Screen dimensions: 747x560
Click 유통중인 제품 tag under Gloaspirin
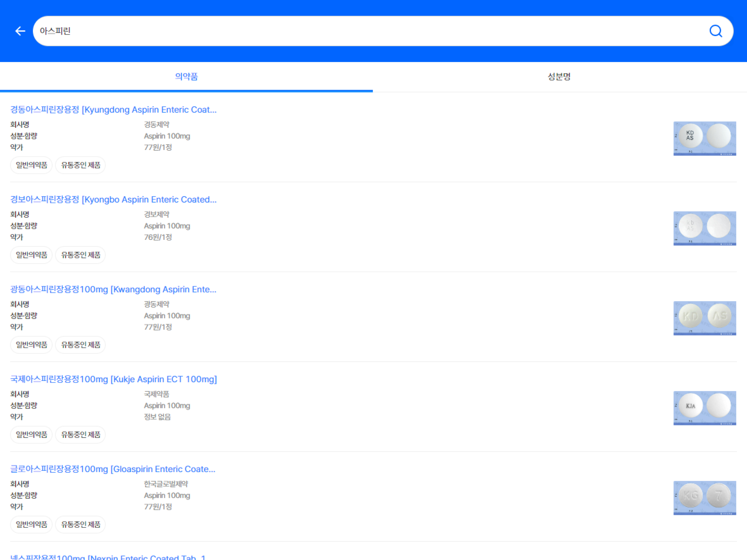80,524
